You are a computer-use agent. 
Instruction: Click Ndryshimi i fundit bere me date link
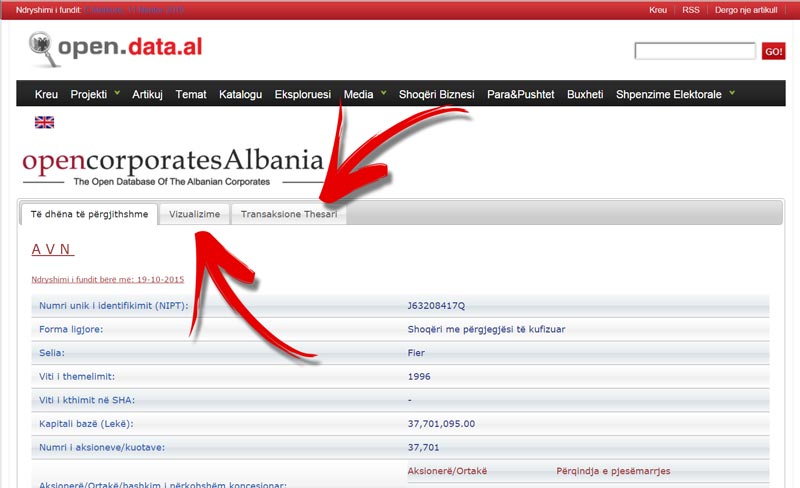click(x=108, y=279)
